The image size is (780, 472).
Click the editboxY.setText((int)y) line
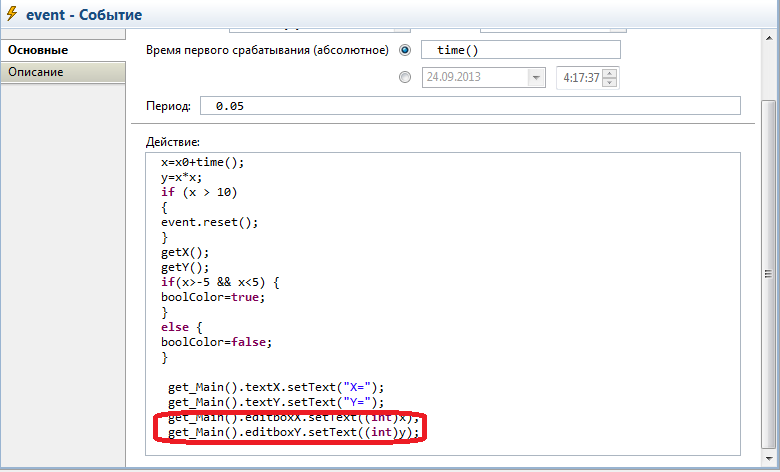[293, 432]
